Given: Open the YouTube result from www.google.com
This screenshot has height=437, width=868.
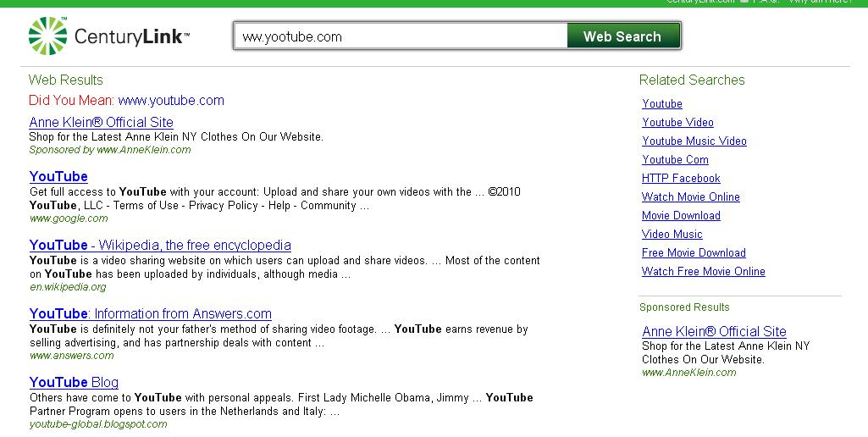Looking at the screenshot, I should [x=58, y=176].
